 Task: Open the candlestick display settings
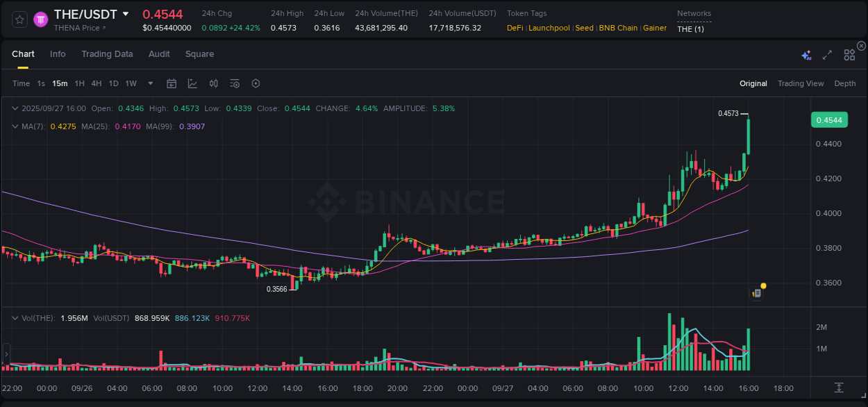click(213, 83)
